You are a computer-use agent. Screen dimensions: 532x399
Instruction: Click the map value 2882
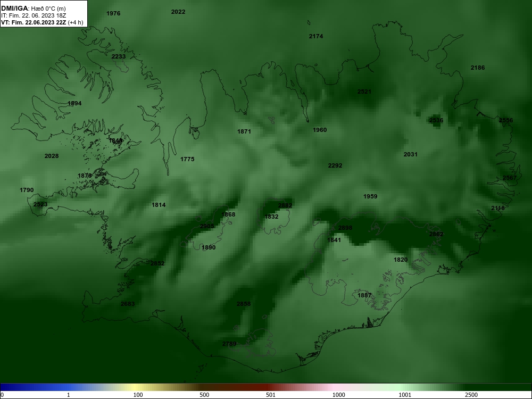tap(285, 205)
